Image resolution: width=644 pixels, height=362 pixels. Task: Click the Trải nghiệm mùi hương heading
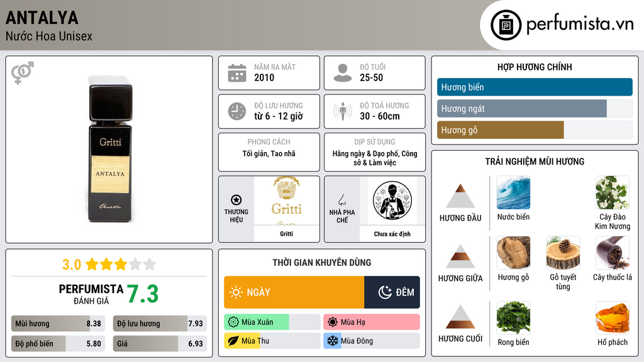[535, 162]
